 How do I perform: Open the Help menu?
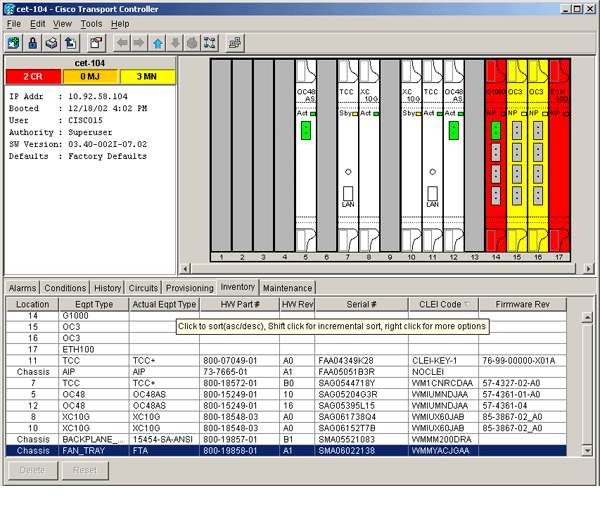click(120, 24)
